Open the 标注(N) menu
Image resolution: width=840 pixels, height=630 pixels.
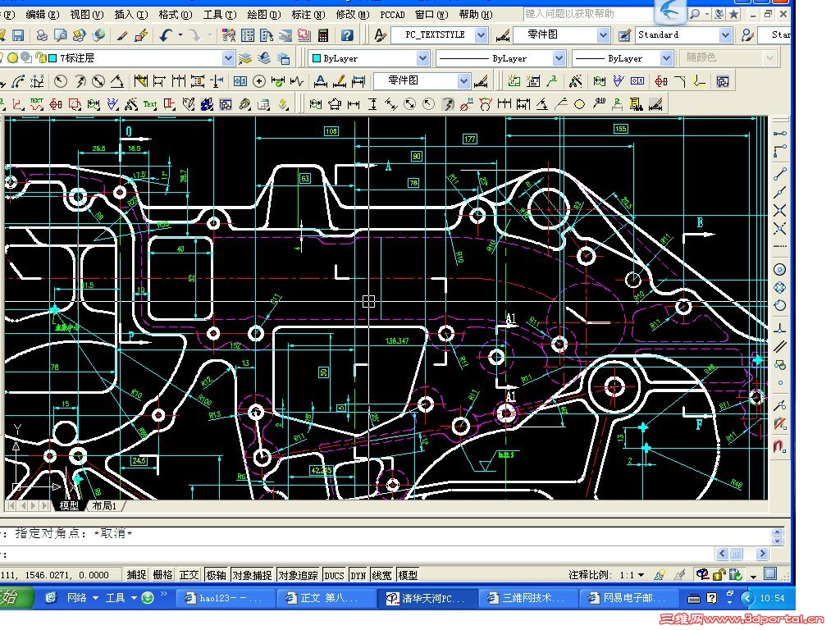308,15
